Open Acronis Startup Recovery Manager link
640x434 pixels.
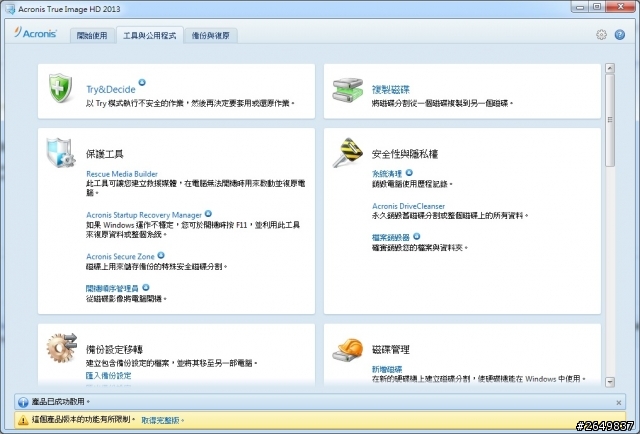click(144, 215)
